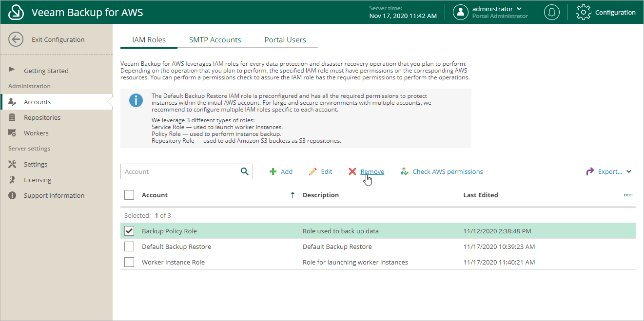Select the Backup Policy Role name
Viewport: 644px width, 321px height.
pyautogui.click(x=169, y=231)
